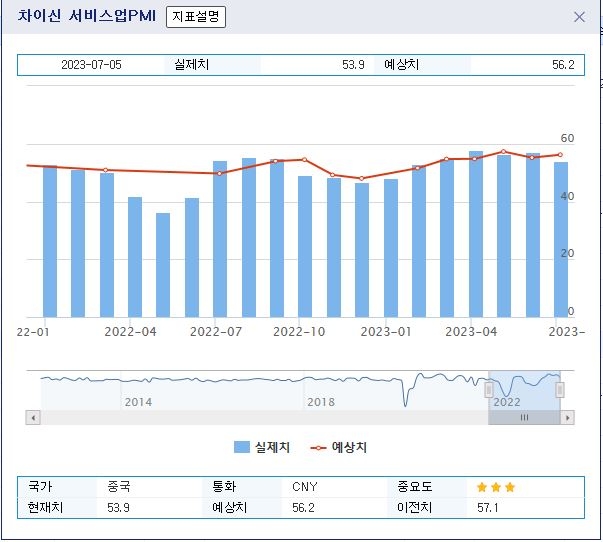Select the date 2023-07-05 in the header row
603x542 pixels.
91,65
